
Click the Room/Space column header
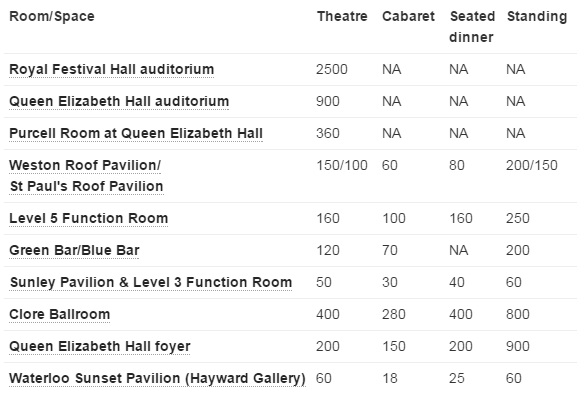tap(52, 17)
